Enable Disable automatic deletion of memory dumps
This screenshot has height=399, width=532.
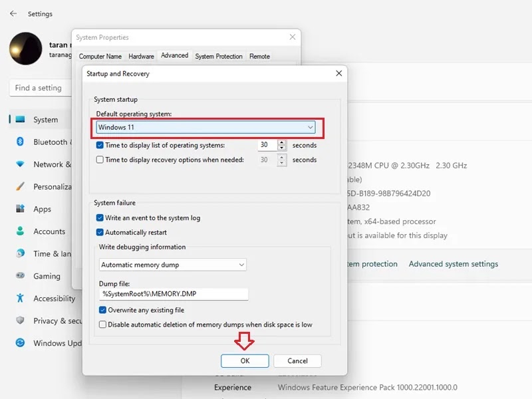[x=102, y=325]
